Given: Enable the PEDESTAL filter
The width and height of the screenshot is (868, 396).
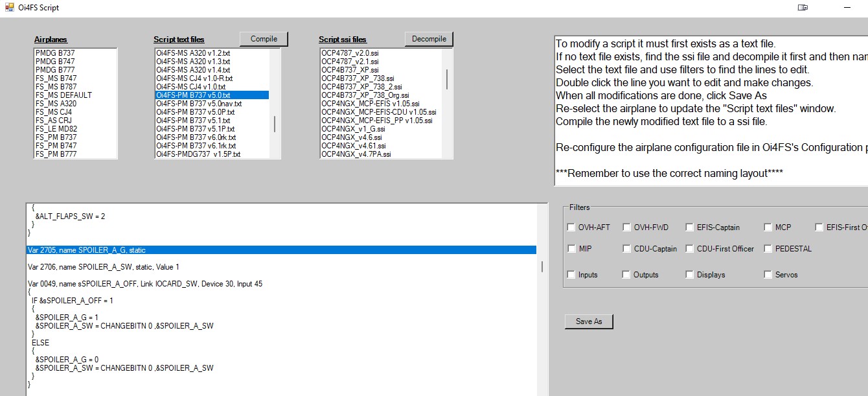Looking at the screenshot, I should pos(767,249).
